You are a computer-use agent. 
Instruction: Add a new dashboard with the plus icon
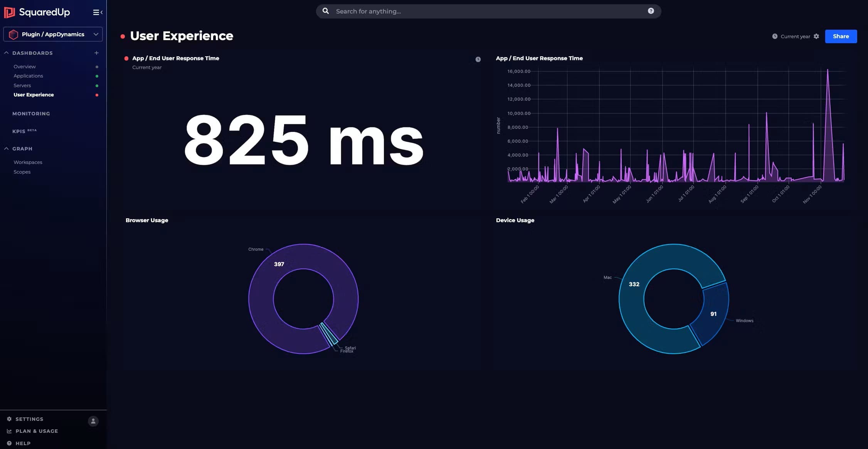pos(96,52)
